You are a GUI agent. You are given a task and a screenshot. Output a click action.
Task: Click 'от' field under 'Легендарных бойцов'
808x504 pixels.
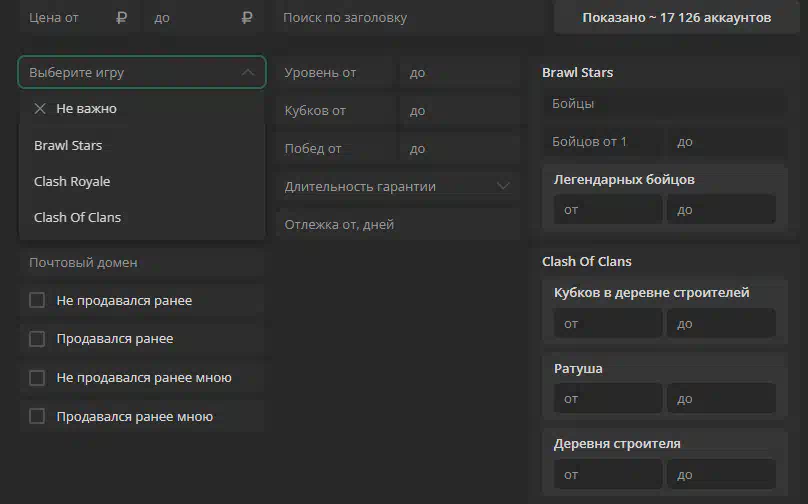coord(608,209)
